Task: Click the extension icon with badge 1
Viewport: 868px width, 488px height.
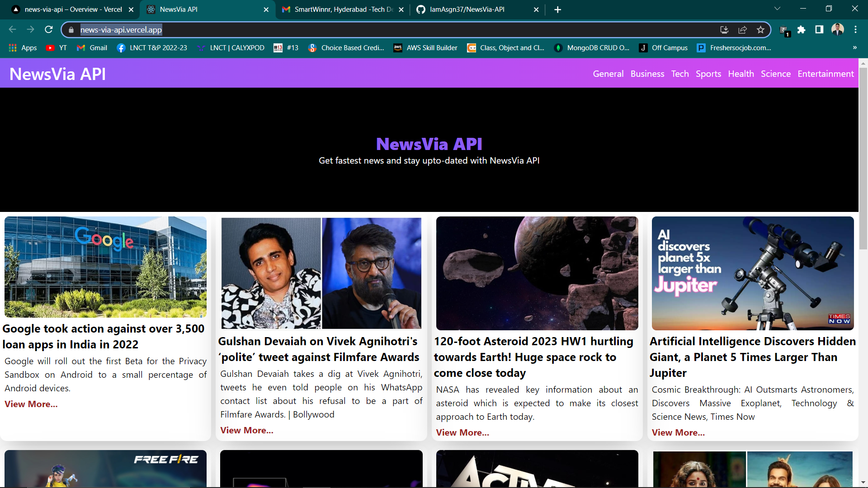Action: point(784,31)
